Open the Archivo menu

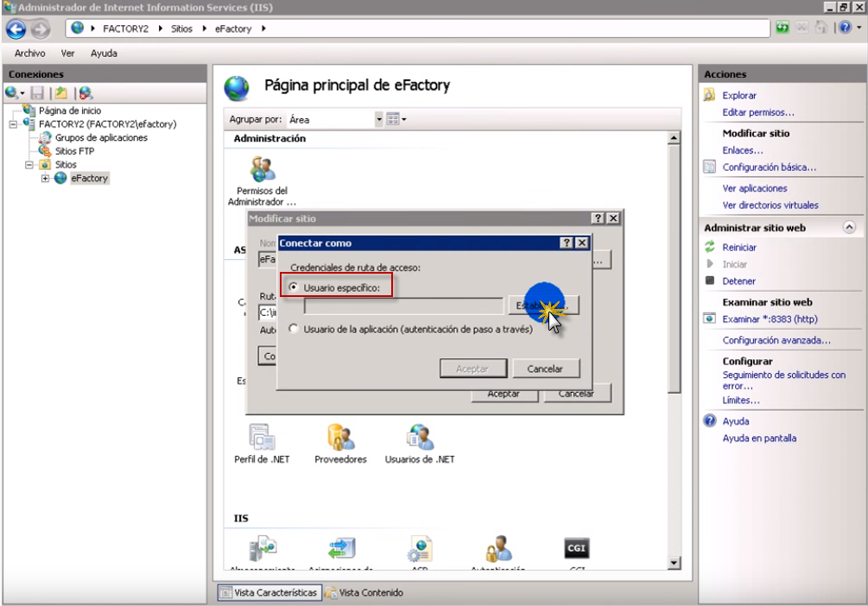[29, 54]
